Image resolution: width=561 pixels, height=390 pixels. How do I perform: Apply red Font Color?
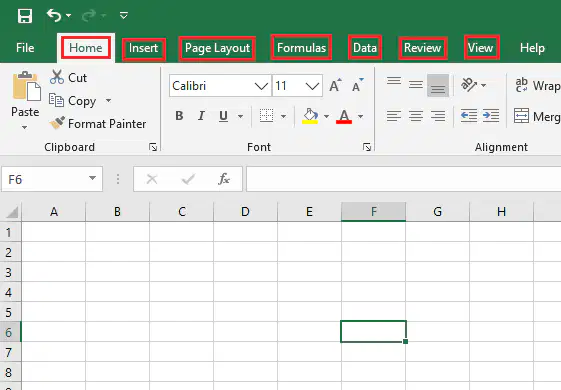tap(344, 116)
